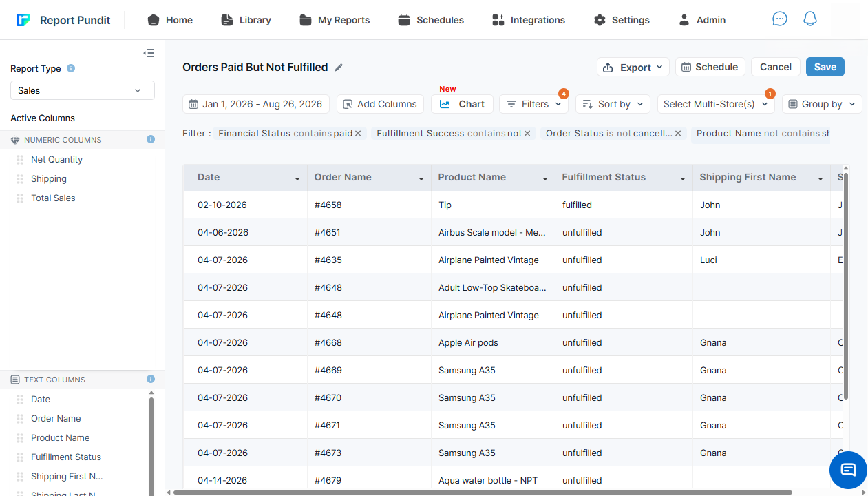Image resolution: width=868 pixels, height=496 pixels.
Task: Open the Report Type Sales dropdown
Action: click(x=83, y=90)
